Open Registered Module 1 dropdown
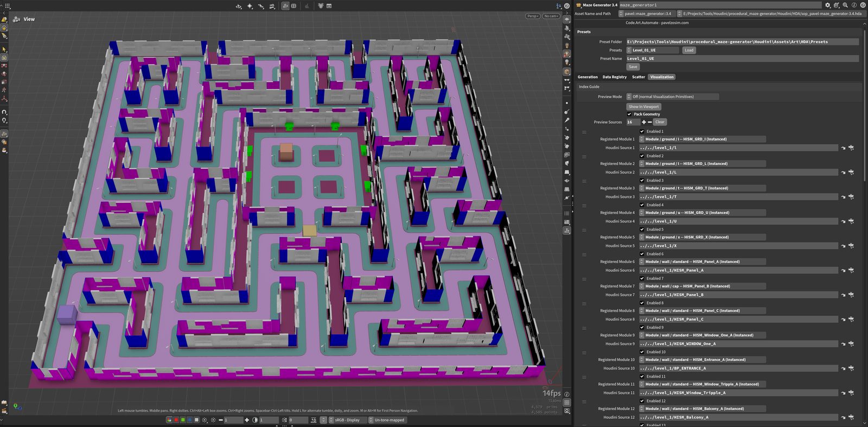 pyautogui.click(x=703, y=139)
